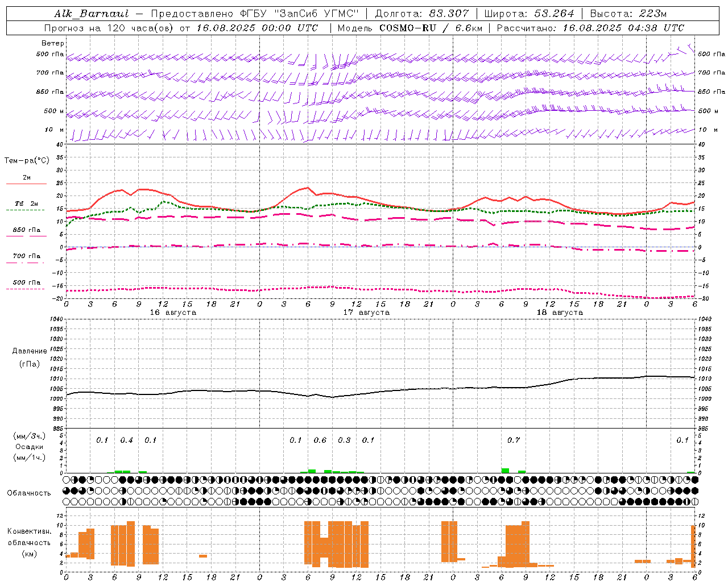Click the 700 гПа temperature legend entry

tap(27, 256)
